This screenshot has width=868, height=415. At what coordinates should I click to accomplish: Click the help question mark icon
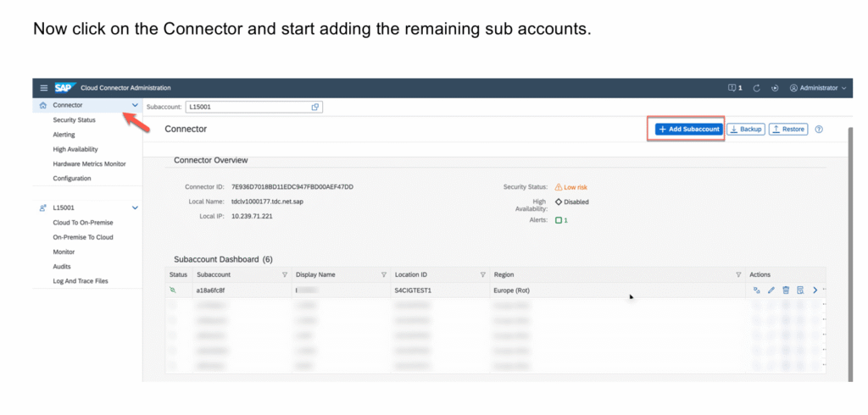point(819,129)
